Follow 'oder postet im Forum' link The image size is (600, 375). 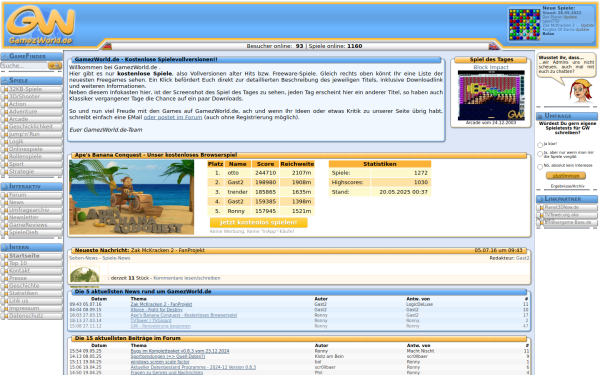coord(173,117)
